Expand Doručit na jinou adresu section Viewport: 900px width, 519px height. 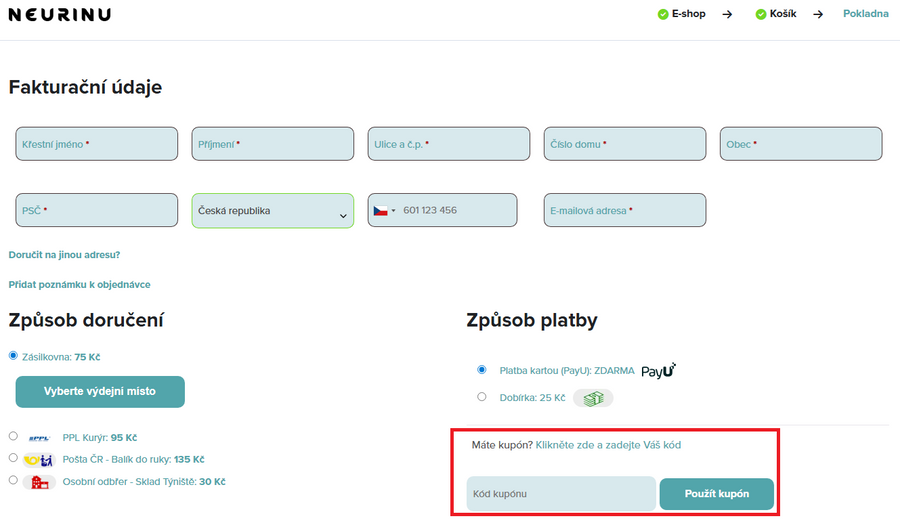64,255
